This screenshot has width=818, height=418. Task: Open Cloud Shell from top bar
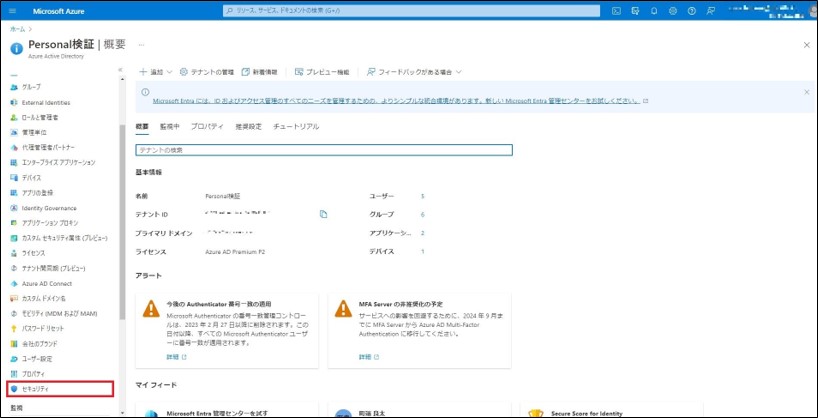616,11
